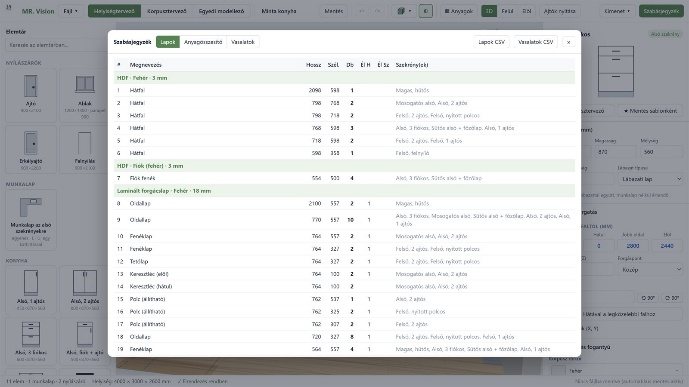Switch to 3D view mode

[x=489, y=11]
